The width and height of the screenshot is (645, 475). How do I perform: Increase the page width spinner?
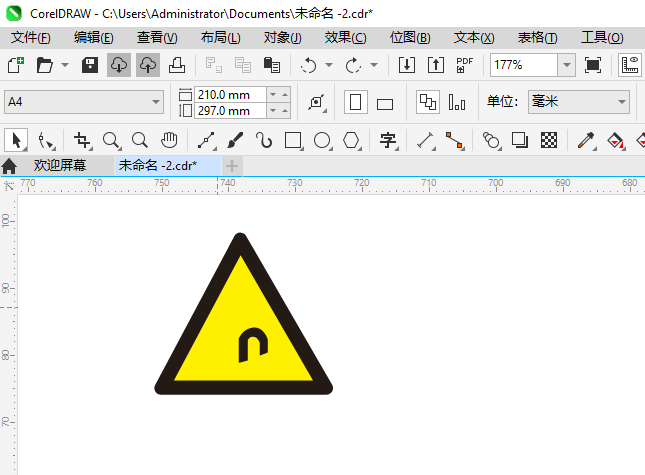(285, 95)
